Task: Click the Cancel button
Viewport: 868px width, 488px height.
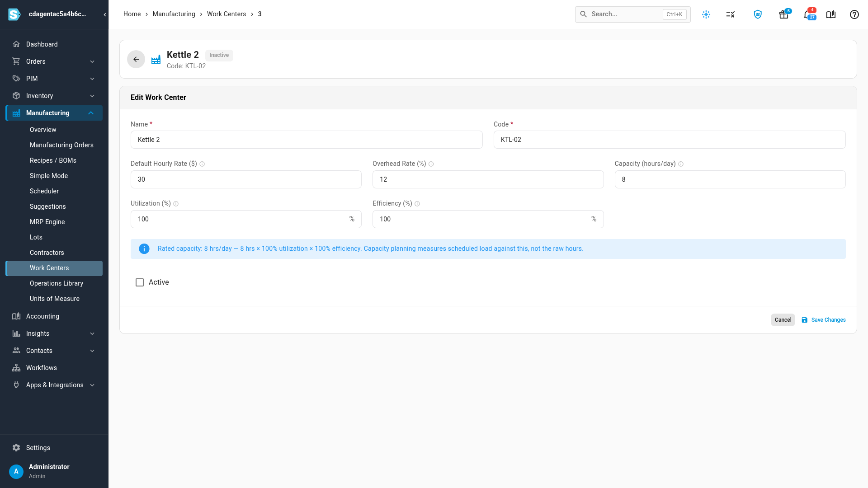Action: [x=783, y=320]
